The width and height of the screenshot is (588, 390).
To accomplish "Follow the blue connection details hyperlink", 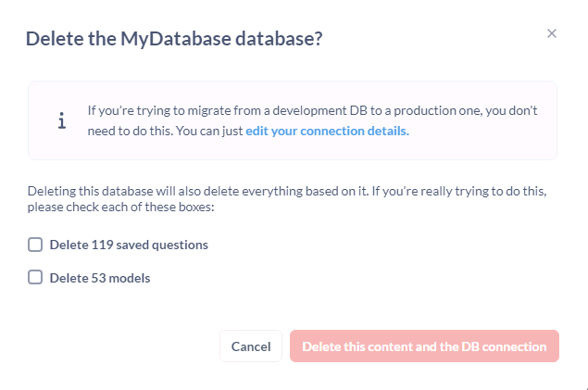I will click(327, 131).
